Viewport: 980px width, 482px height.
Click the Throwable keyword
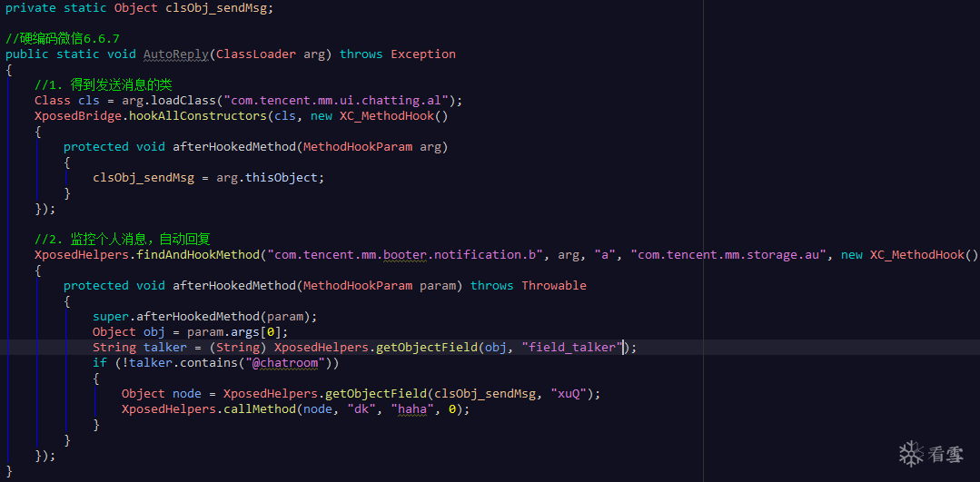click(x=554, y=285)
